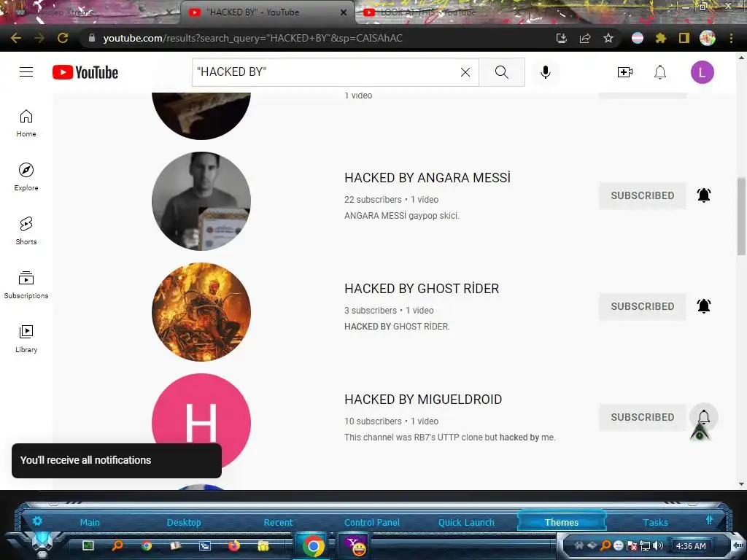Open the Control Panel tab in the dock bar
Image resolution: width=747 pixels, height=560 pixels.
pos(372,522)
